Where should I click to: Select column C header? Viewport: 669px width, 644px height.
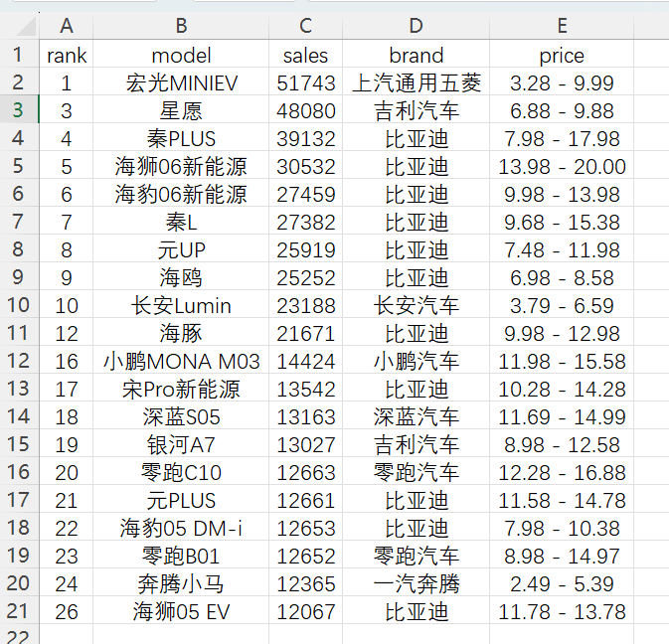(x=305, y=26)
